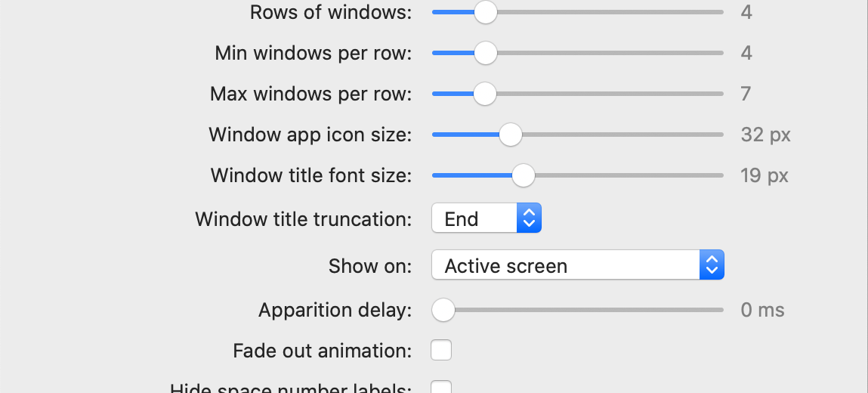
Task: Enable the Fade out animation checkbox
Action: tap(441, 351)
